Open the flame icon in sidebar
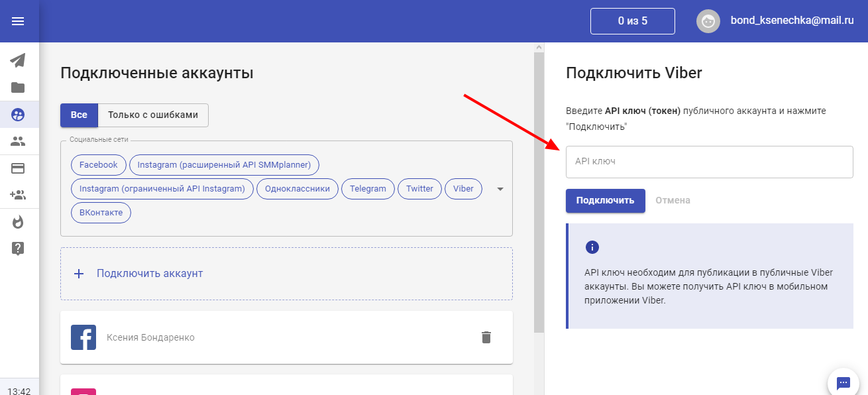Image resolution: width=868 pixels, height=395 pixels. (x=18, y=222)
